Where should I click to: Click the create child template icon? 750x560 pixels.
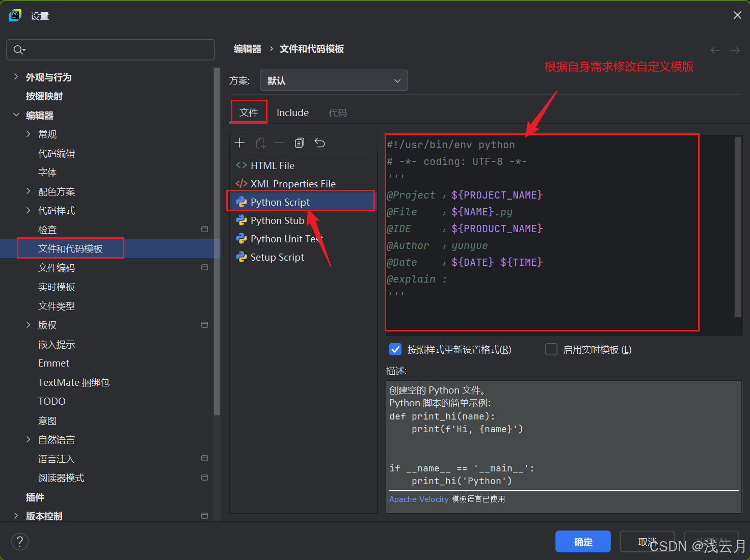260,143
